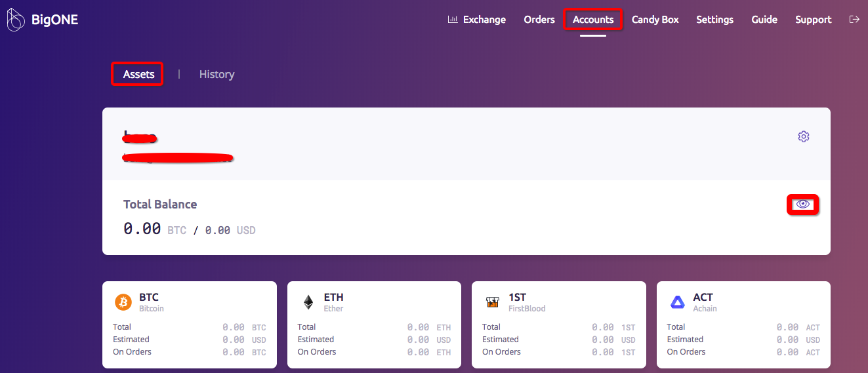This screenshot has height=373, width=868.
Task: Open Settings in top navigation
Action: [714, 20]
